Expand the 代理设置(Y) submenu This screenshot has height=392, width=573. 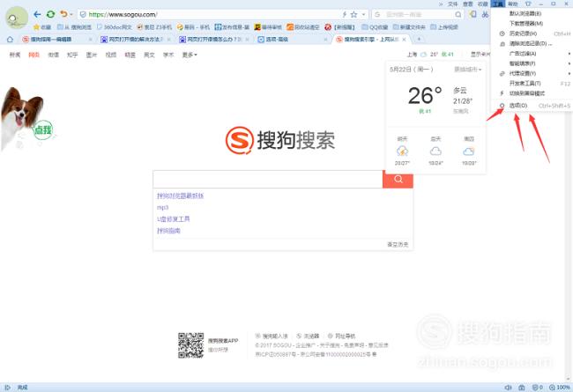(532, 73)
